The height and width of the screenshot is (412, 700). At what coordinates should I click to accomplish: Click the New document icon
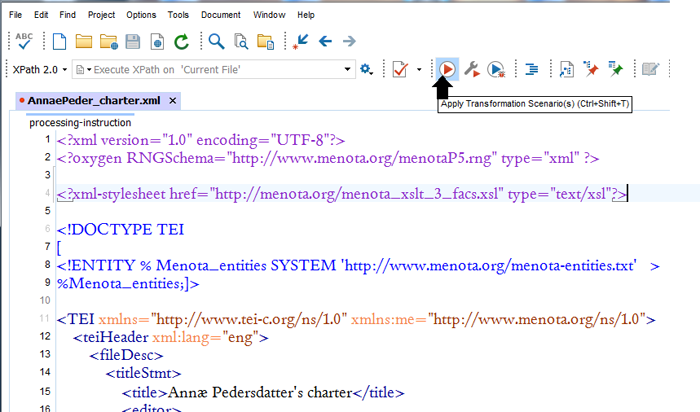point(60,41)
